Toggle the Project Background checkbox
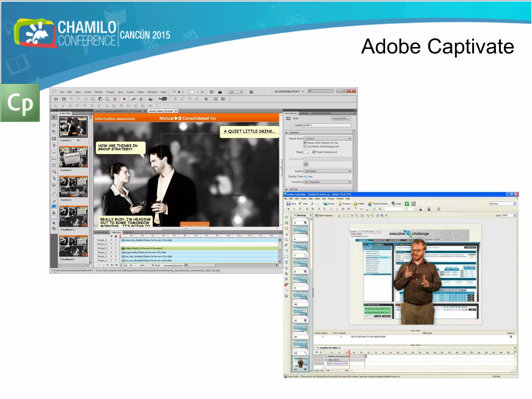The image size is (532, 399). (x=314, y=152)
